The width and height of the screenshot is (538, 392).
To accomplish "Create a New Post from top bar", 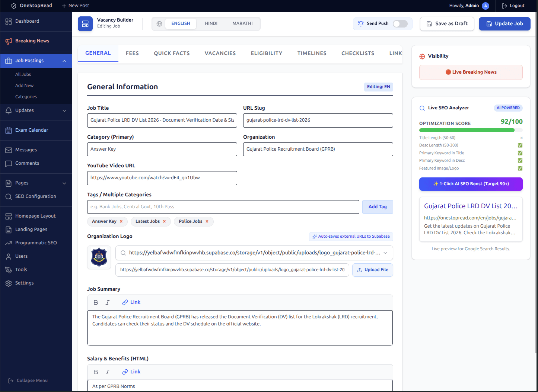I will click(x=76, y=6).
